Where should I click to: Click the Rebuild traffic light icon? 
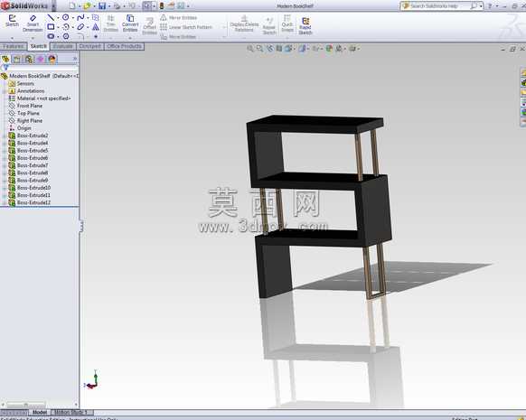pos(162,5)
